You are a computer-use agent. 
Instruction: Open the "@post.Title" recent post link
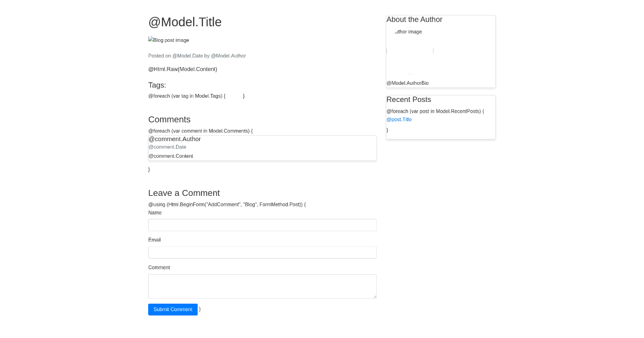[399, 119]
